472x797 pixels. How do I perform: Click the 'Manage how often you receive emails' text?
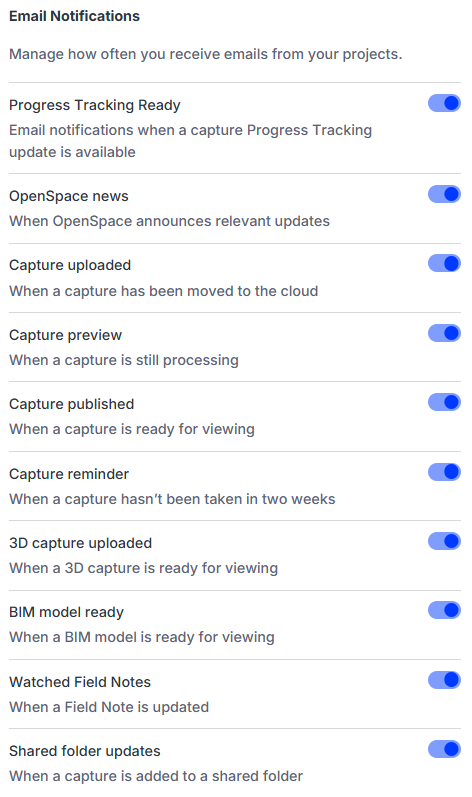click(206, 54)
